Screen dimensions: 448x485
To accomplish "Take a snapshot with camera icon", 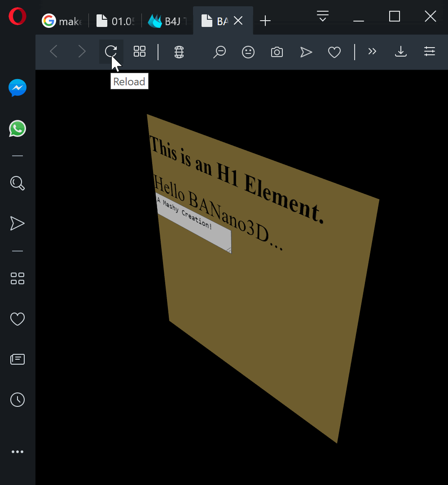I will tap(277, 52).
